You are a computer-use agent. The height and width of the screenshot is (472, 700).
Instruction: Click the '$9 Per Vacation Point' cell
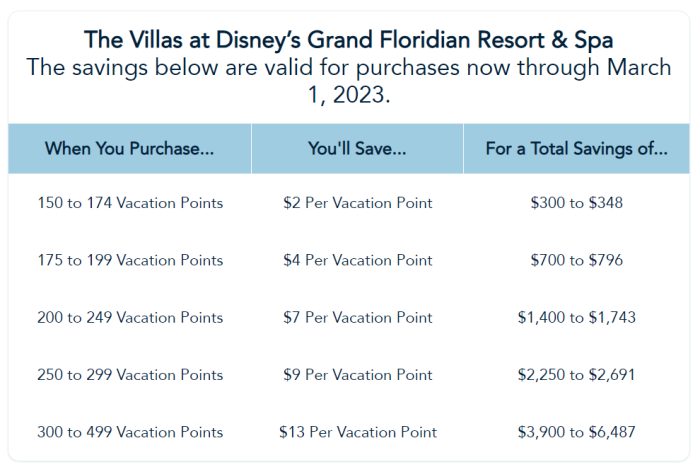[x=358, y=375]
